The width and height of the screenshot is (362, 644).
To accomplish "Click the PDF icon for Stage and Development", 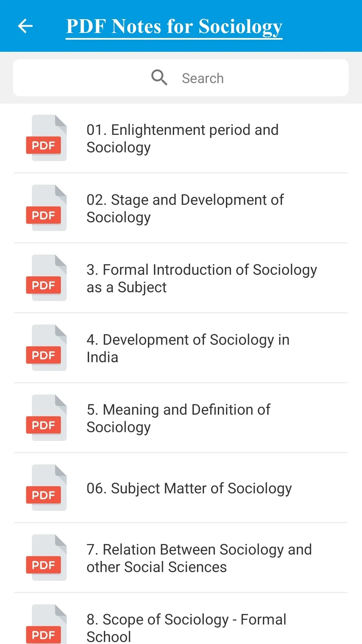I will 46,208.
